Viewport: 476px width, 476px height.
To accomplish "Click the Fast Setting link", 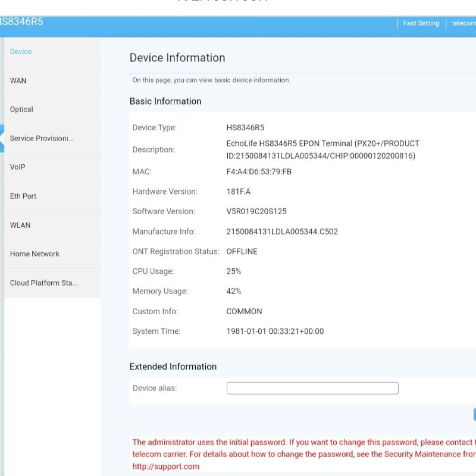I will click(421, 23).
